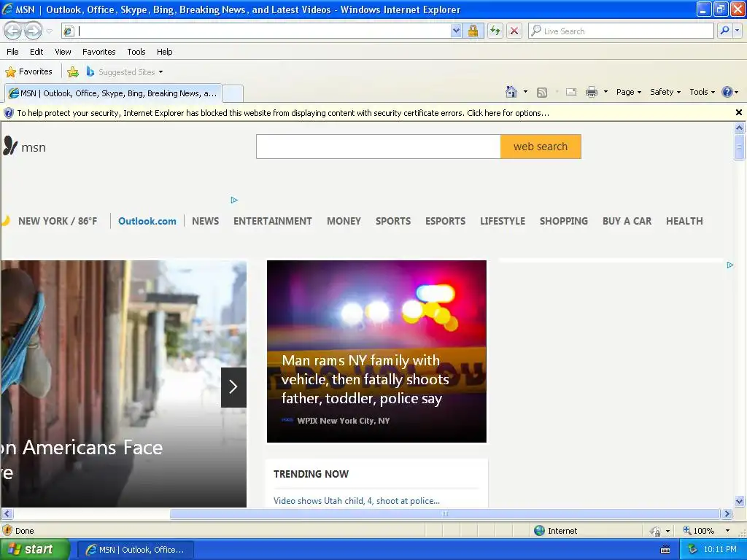747x560 pixels.
Task: Click the Windows Start button
Action: (34, 550)
